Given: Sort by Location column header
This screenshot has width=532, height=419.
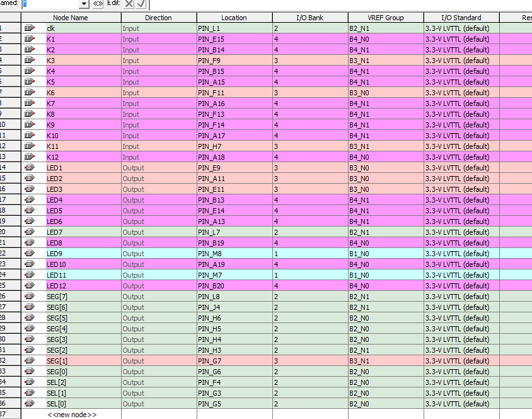Looking at the screenshot, I should tap(234, 18).
